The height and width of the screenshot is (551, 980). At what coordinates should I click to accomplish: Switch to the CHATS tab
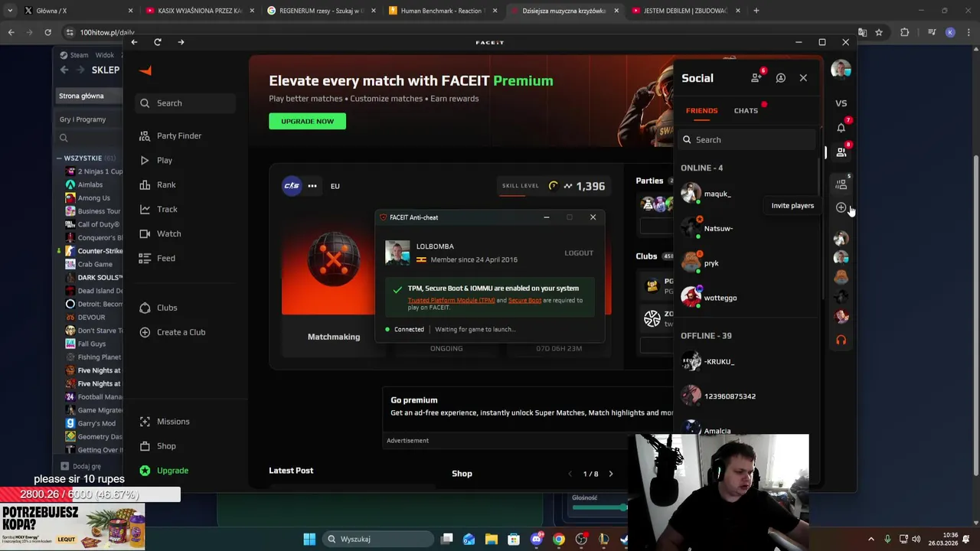tap(746, 111)
